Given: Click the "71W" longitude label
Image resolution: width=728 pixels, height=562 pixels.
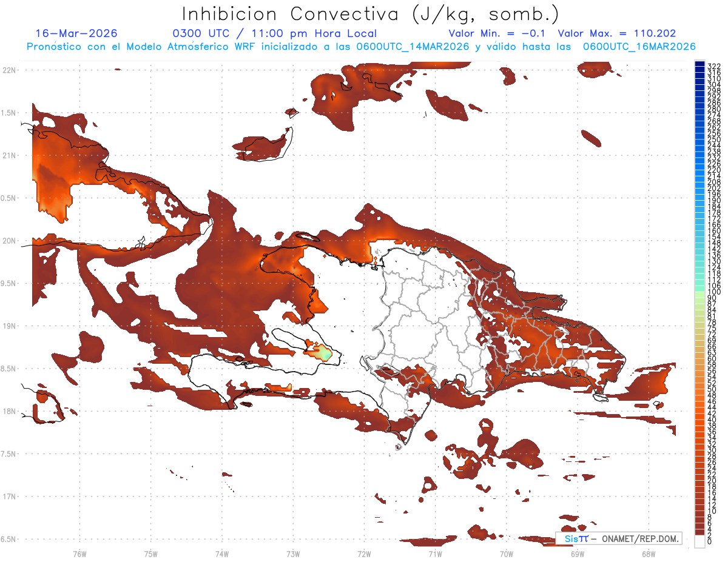Looking at the screenshot, I should [x=435, y=554].
